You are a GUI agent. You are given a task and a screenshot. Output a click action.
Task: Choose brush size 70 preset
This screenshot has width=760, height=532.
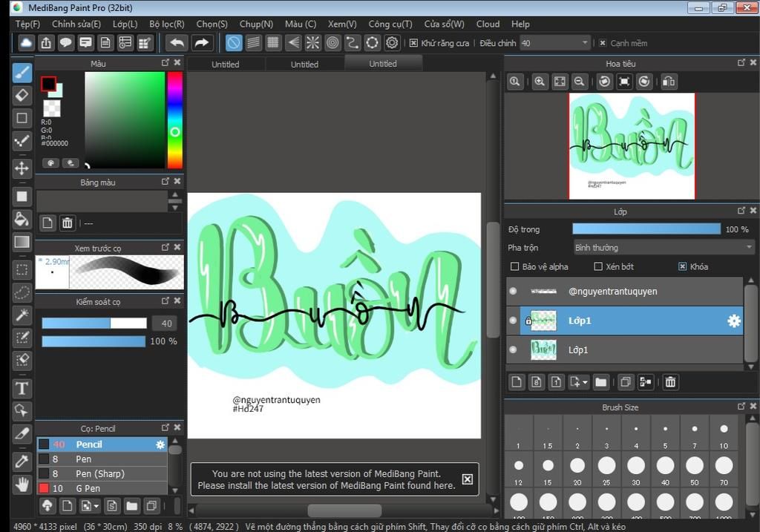724,470
